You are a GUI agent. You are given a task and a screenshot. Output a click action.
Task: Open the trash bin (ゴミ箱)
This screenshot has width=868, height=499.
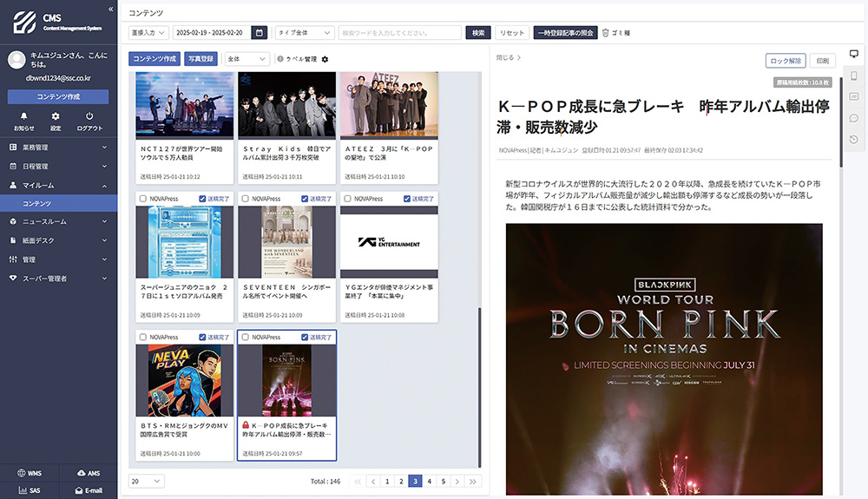point(615,33)
